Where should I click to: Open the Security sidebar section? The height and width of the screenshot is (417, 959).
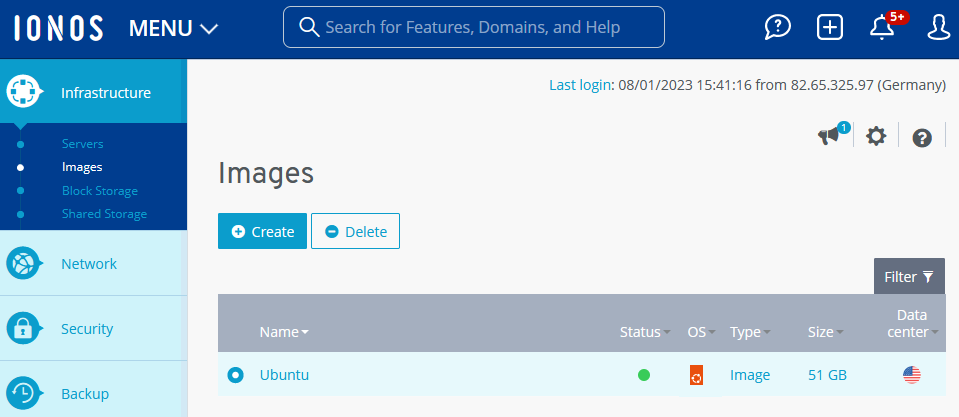[87, 329]
